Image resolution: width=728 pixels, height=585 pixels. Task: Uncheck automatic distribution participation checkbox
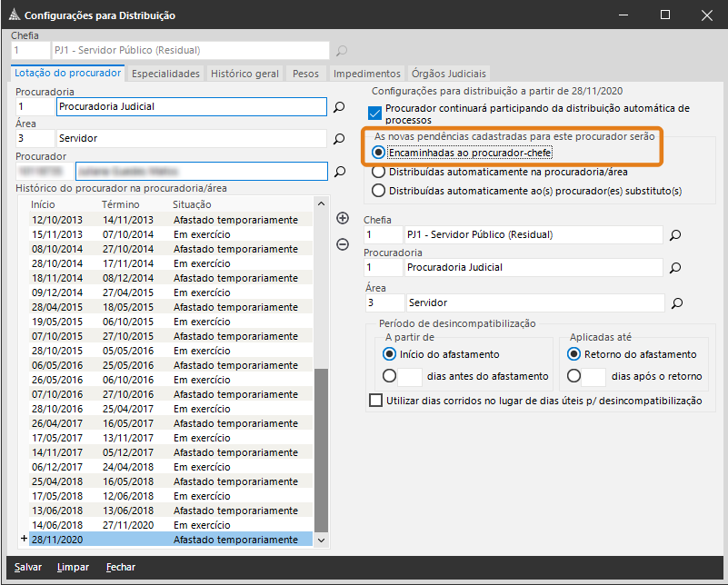[x=375, y=114]
